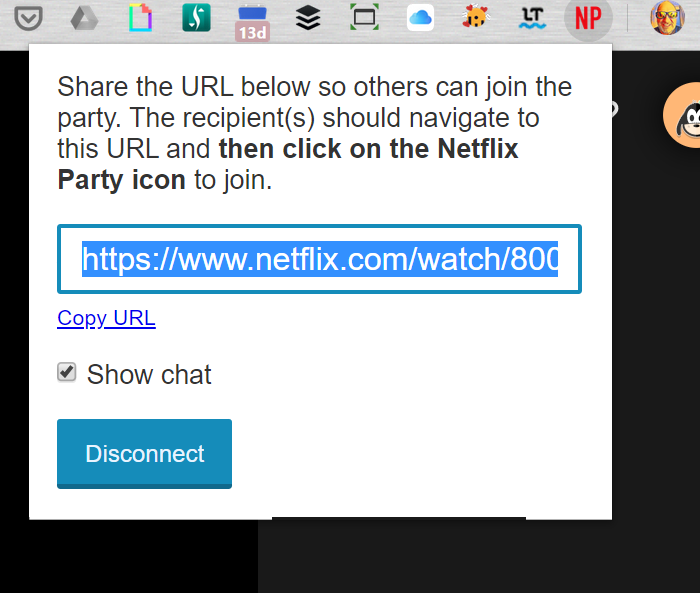Viewport: 700px width, 593px height.
Task: Open the Google Drive extension
Action: 82,17
